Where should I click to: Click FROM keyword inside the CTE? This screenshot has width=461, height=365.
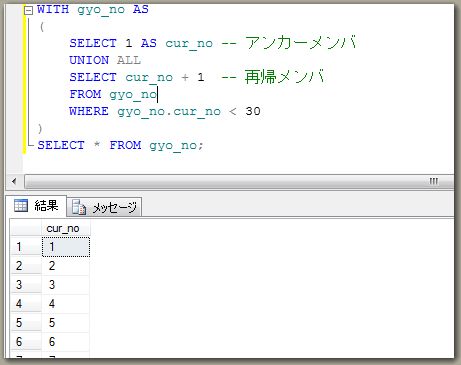pyautogui.click(x=85, y=94)
